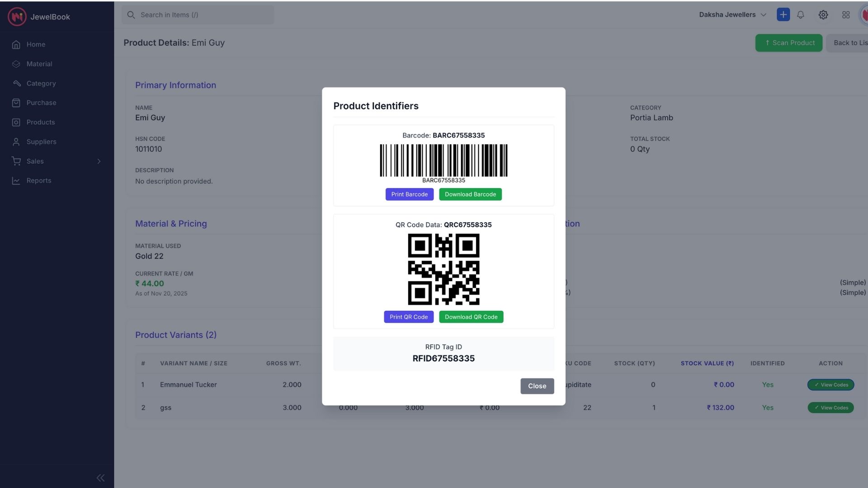This screenshot has height=488, width=868.
Task: Click the search items input field
Action: click(198, 14)
